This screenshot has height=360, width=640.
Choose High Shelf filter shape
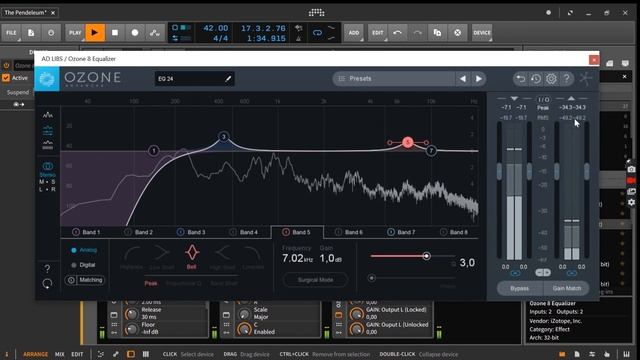[x=222, y=258]
